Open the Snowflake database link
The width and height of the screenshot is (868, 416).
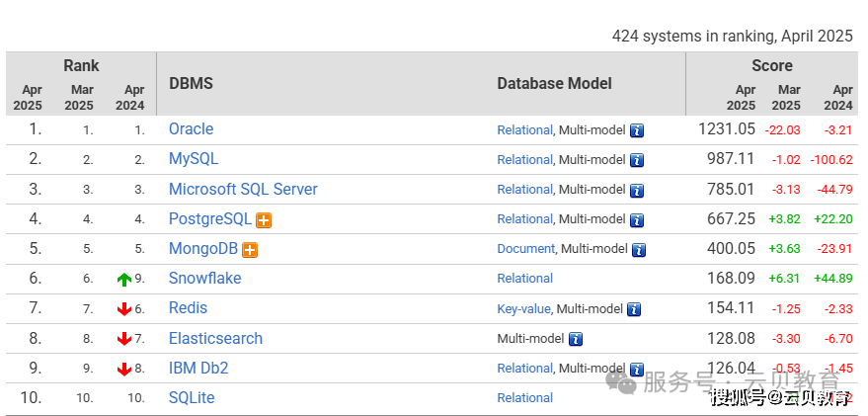click(204, 278)
